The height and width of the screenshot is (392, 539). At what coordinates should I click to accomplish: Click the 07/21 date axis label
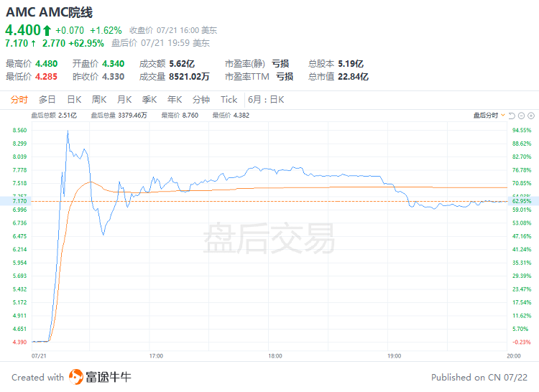[39, 356]
